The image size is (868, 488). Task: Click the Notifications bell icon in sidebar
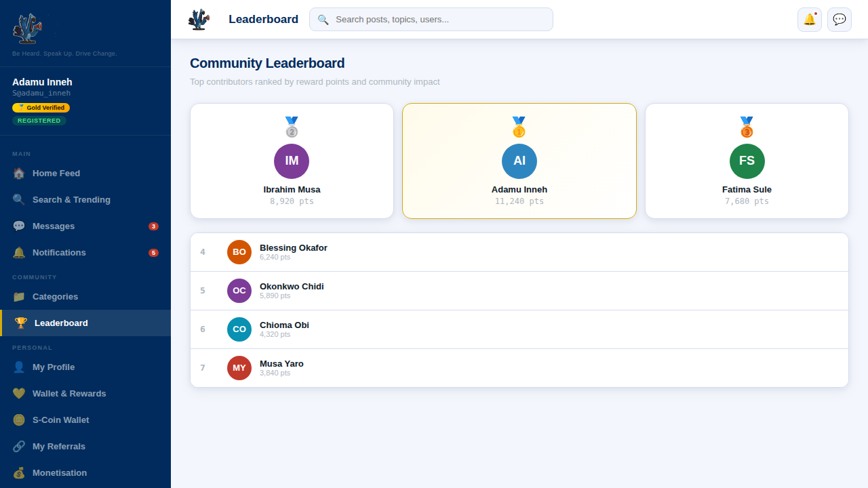pos(19,253)
